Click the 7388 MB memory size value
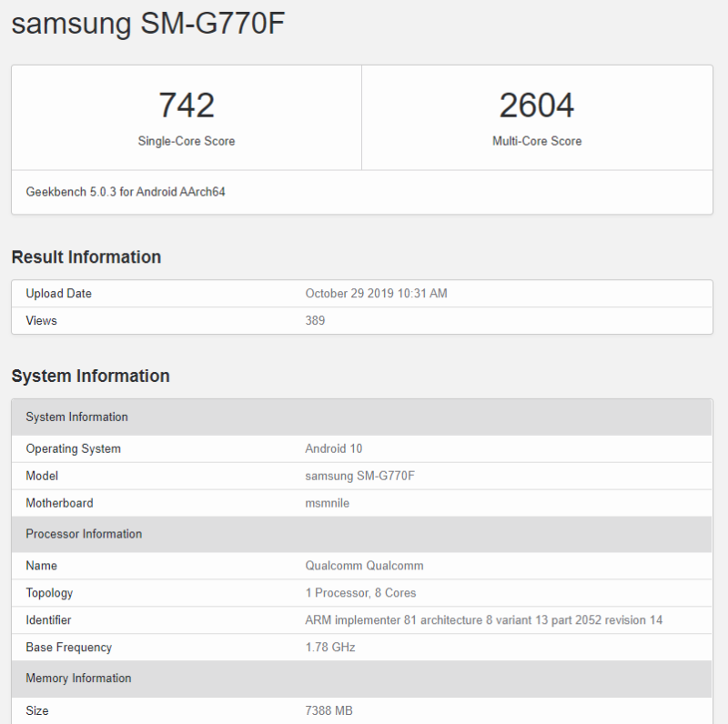The width and height of the screenshot is (728, 724). click(329, 710)
